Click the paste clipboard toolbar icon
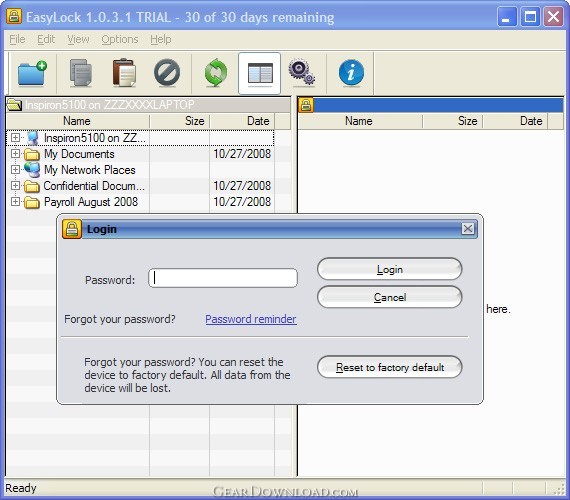 [124, 73]
